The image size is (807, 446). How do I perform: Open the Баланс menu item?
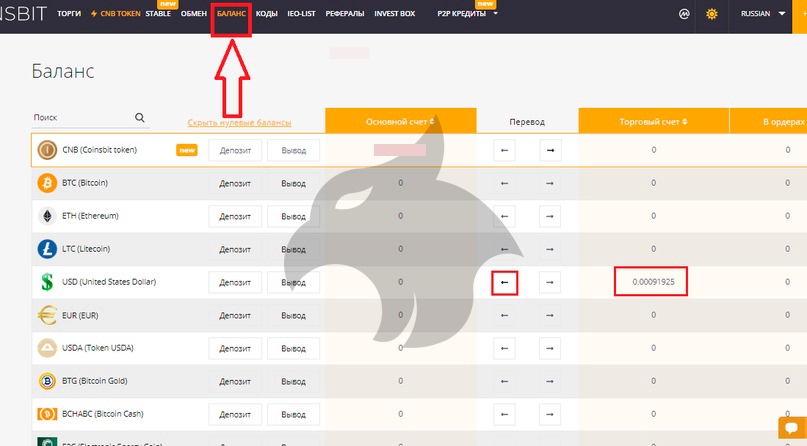coord(231,15)
